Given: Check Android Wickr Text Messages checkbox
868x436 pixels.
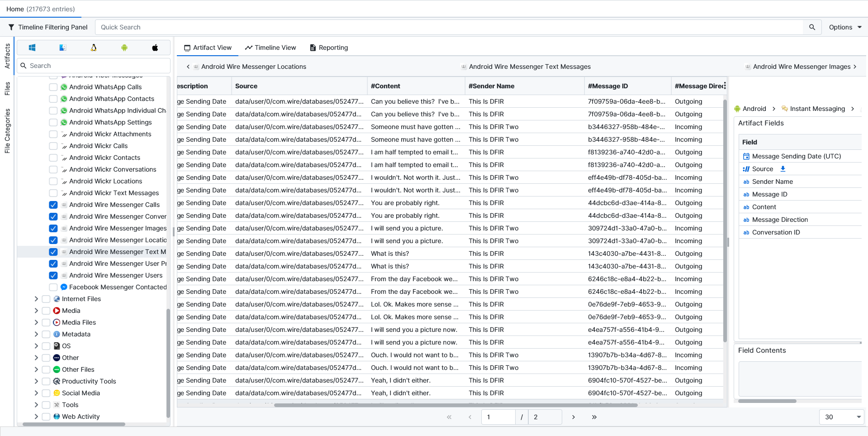Looking at the screenshot, I should pyautogui.click(x=53, y=193).
